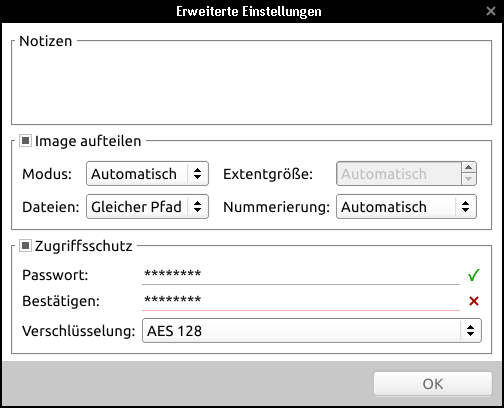Toggle the Image aufteilen checkbox
The image size is (504, 408).
pyautogui.click(x=25, y=141)
